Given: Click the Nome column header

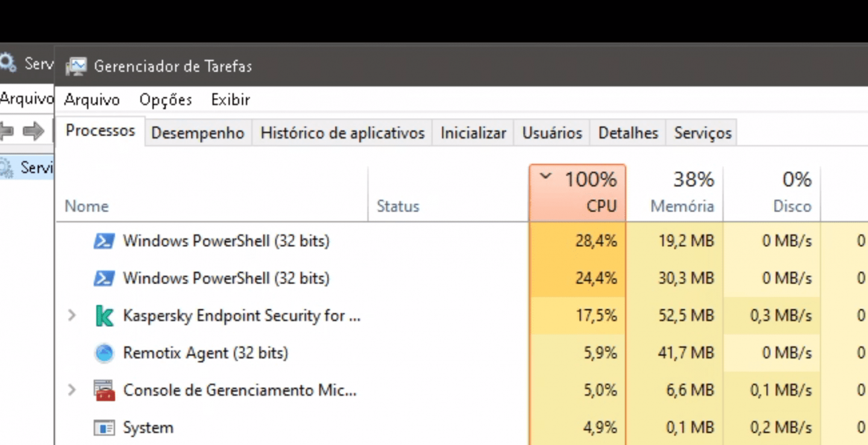Looking at the screenshot, I should point(87,206).
